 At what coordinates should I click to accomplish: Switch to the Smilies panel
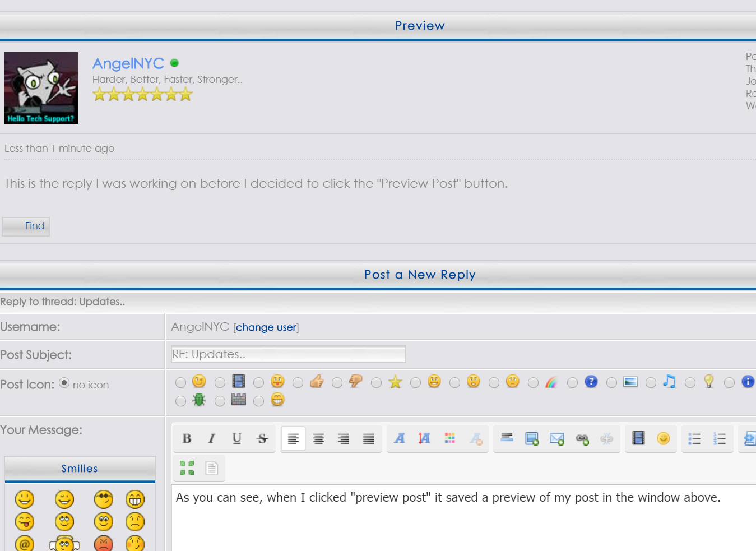tap(79, 469)
